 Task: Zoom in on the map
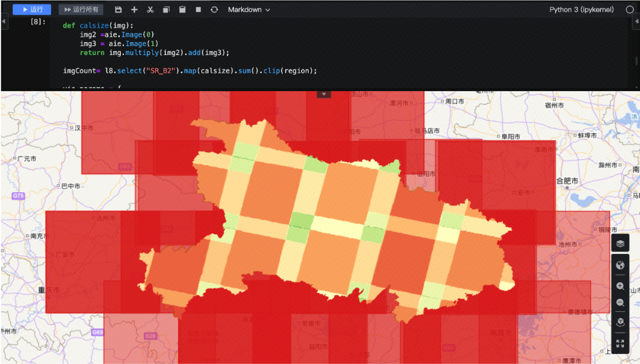(x=620, y=286)
